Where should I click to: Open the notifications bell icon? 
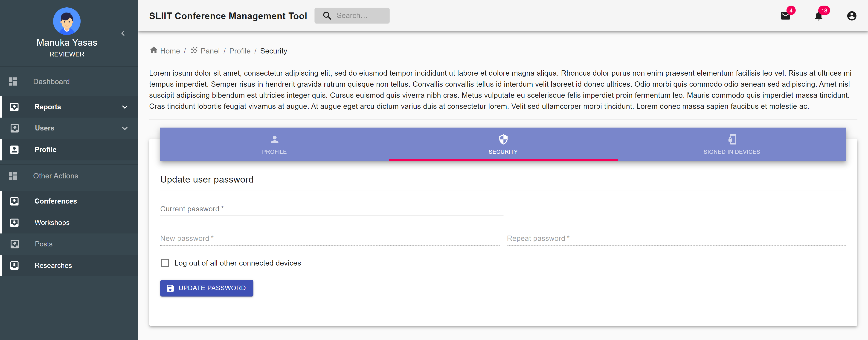point(819,16)
